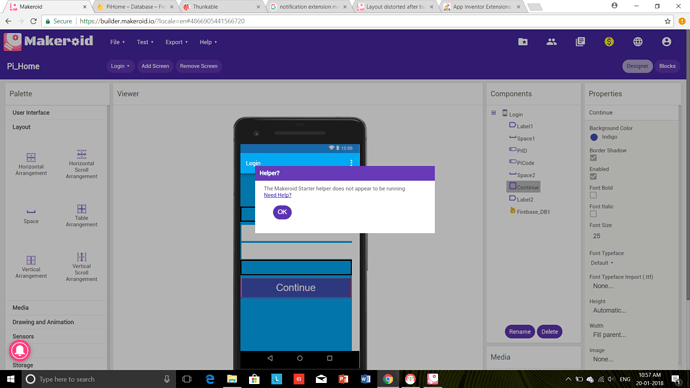Switch to the Thunkable browser tab
Viewport: 690px width, 388px height.
(x=222, y=7)
